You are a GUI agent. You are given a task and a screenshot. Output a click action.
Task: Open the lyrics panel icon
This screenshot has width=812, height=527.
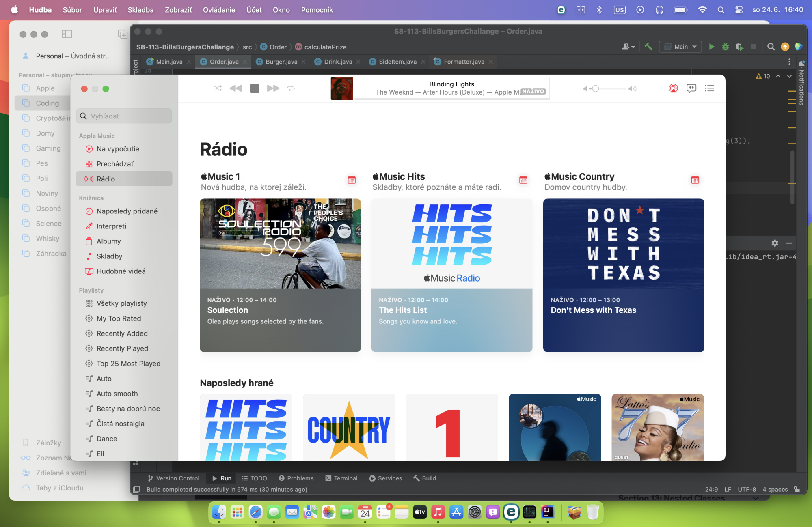[x=691, y=88]
